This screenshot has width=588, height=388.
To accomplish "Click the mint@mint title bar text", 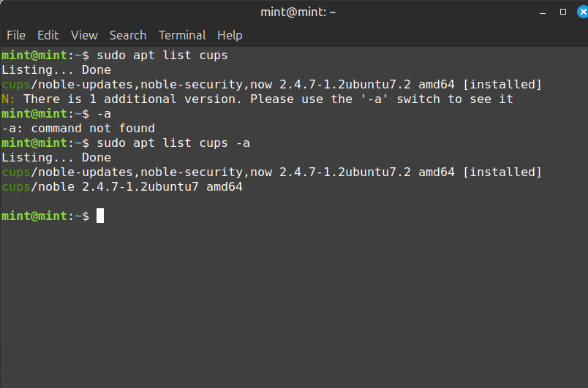I will [298, 12].
